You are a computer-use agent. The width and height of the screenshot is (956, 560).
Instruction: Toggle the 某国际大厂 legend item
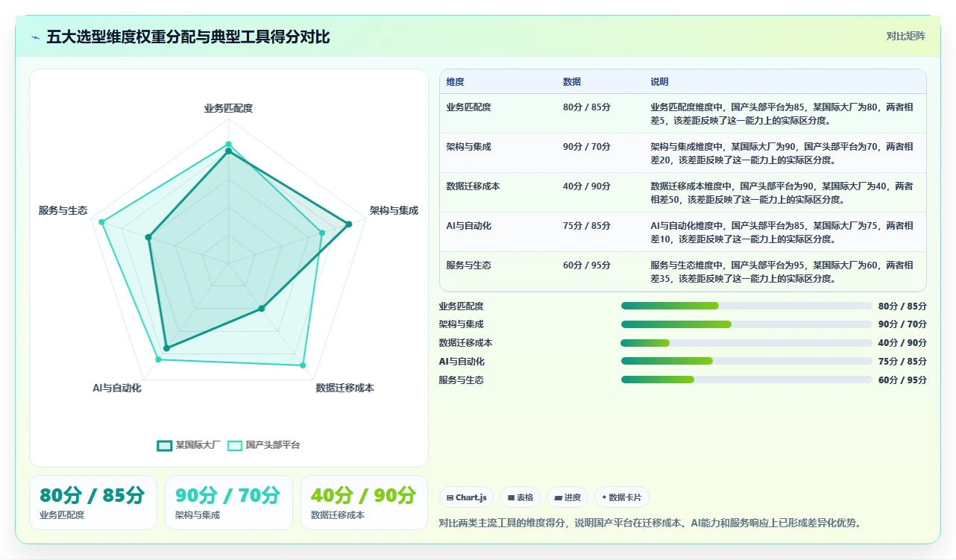(189, 445)
